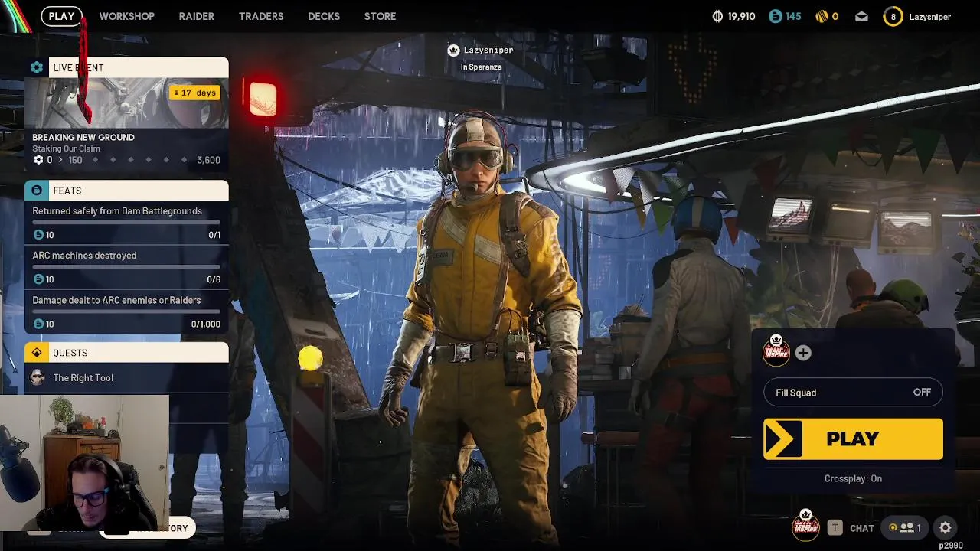Click the Feats header icon
Image resolution: width=980 pixels, height=551 pixels.
[37, 191]
